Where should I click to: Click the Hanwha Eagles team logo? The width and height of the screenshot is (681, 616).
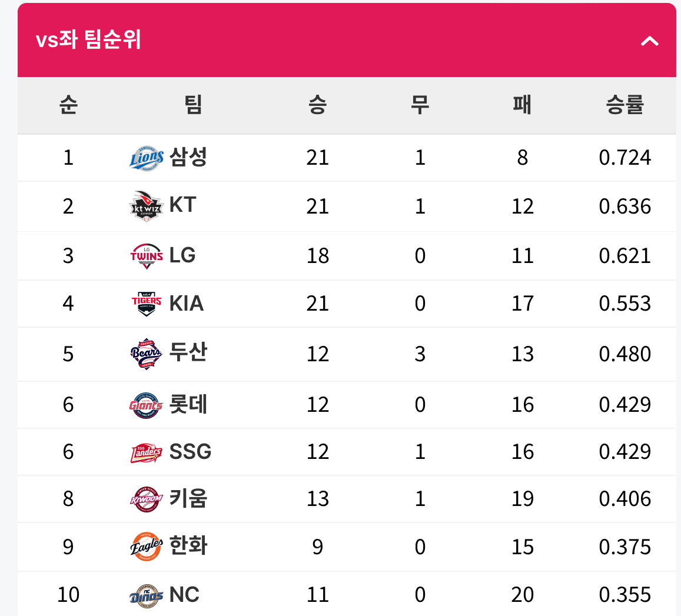[x=147, y=547]
